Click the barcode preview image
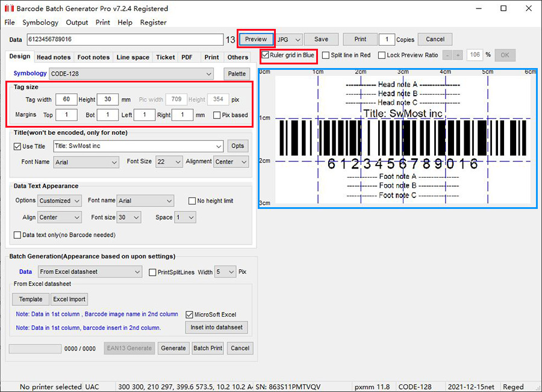Image resolution: width=542 pixels, height=392 pixels. point(398,138)
